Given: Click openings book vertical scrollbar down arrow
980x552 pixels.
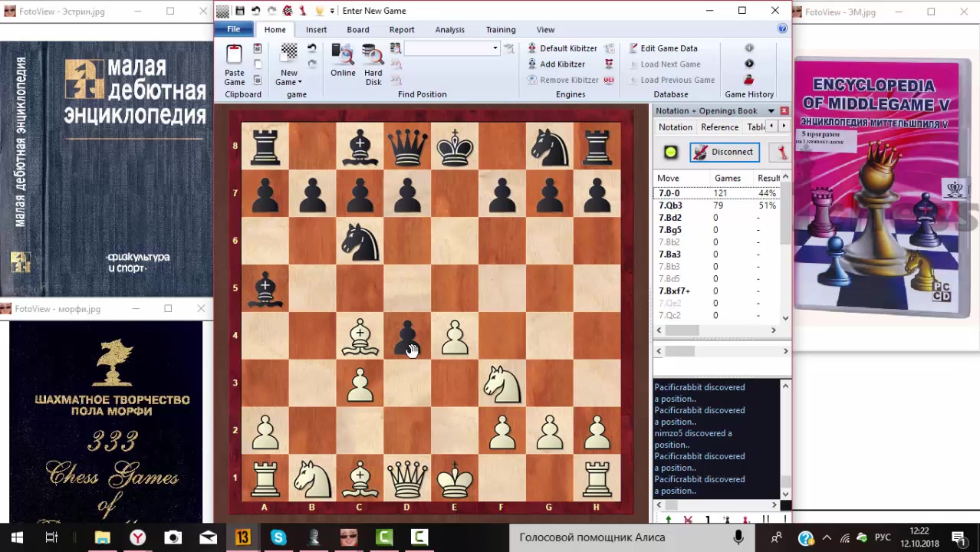Looking at the screenshot, I should tap(785, 318).
